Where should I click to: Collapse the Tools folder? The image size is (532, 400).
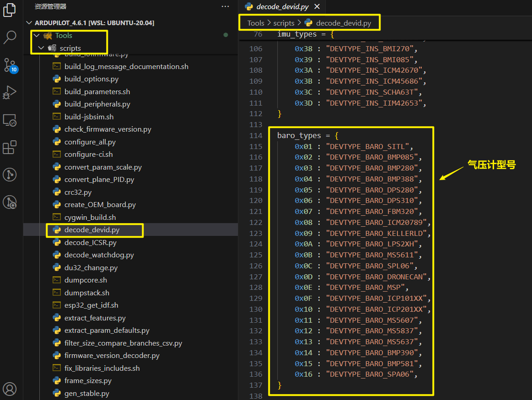(37, 35)
